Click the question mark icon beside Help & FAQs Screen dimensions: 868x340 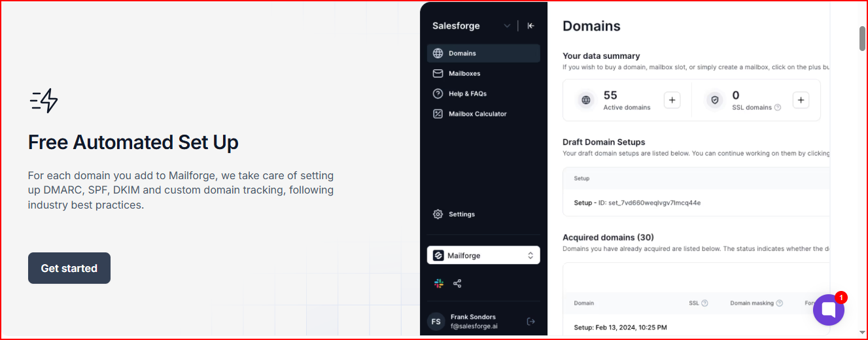pos(438,94)
